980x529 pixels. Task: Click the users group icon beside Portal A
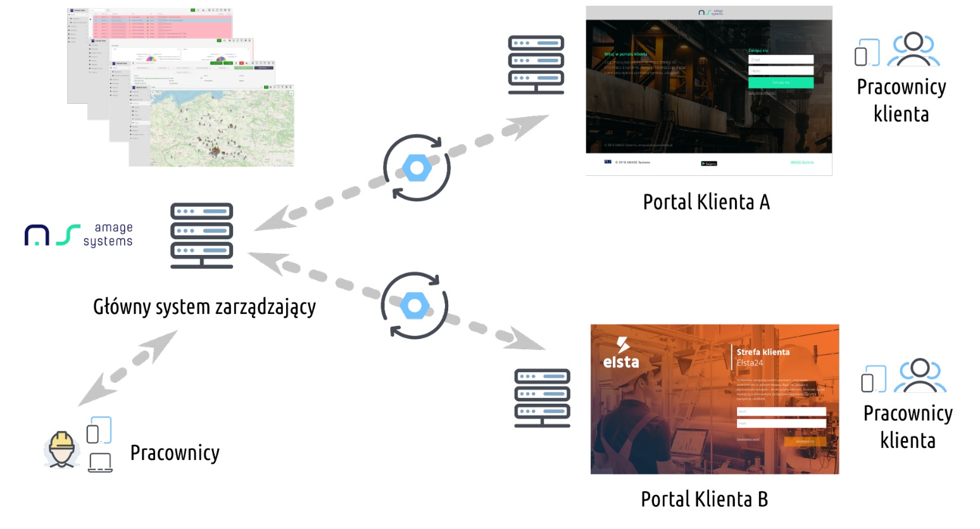click(x=914, y=49)
